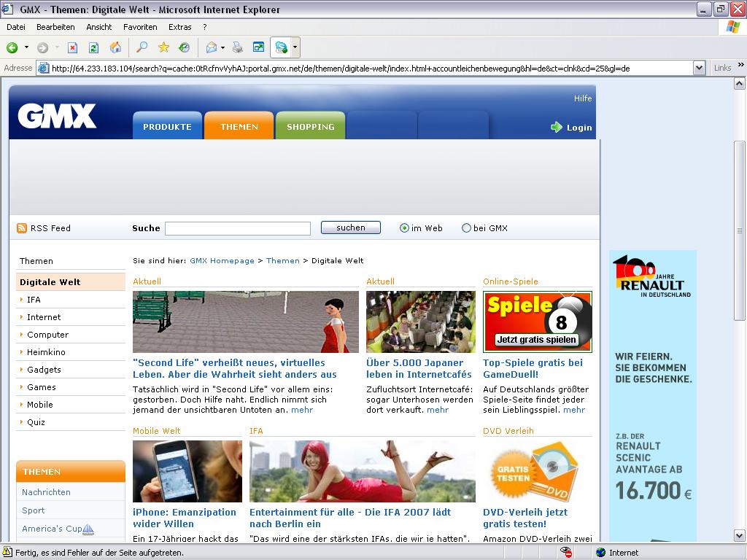Open the IFA item in the left sidebar
The width and height of the screenshot is (747, 560).
pyautogui.click(x=34, y=300)
